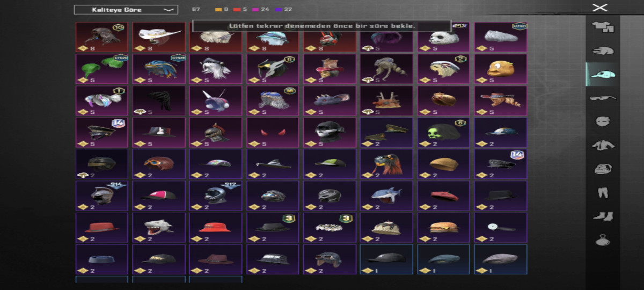The height and width of the screenshot is (290, 644).
Task: Select the officer cap with badge 14
Action: coord(102,132)
